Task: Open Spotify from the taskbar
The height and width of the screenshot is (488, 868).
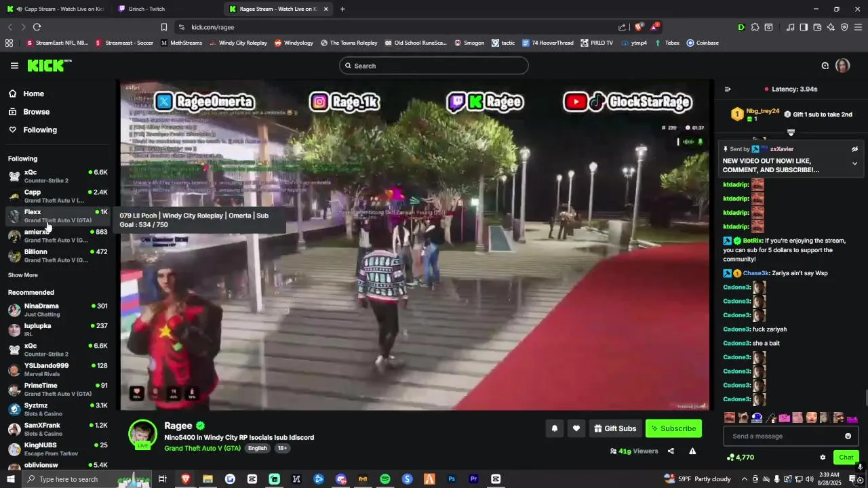Action: click(385, 479)
